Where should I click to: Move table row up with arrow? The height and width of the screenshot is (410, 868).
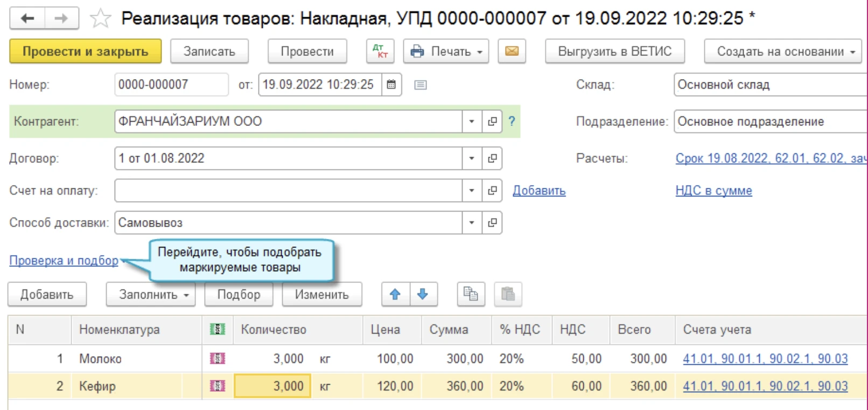tap(395, 294)
